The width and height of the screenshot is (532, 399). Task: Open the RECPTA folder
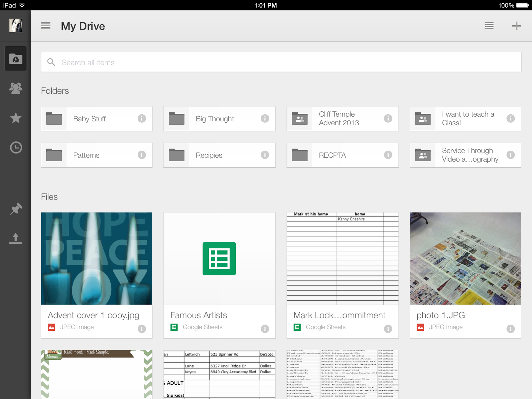[x=342, y=155]
